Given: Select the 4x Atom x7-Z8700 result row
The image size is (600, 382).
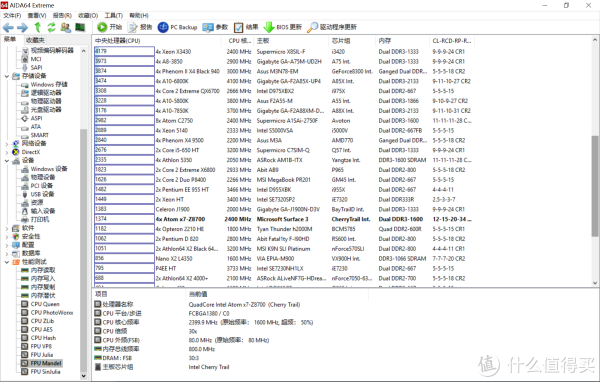Looking at the screenshot, I should (283, 219).
